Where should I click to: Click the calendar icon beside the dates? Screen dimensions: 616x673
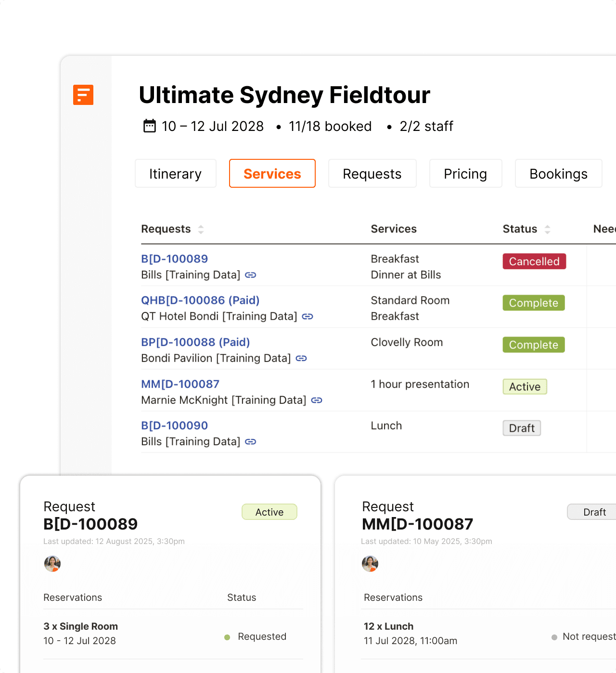point(150,126)
